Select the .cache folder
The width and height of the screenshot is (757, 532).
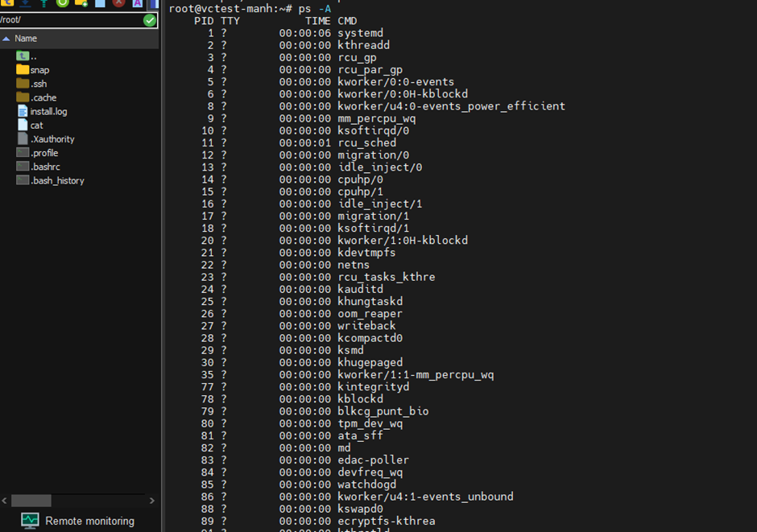coord(43,97)
